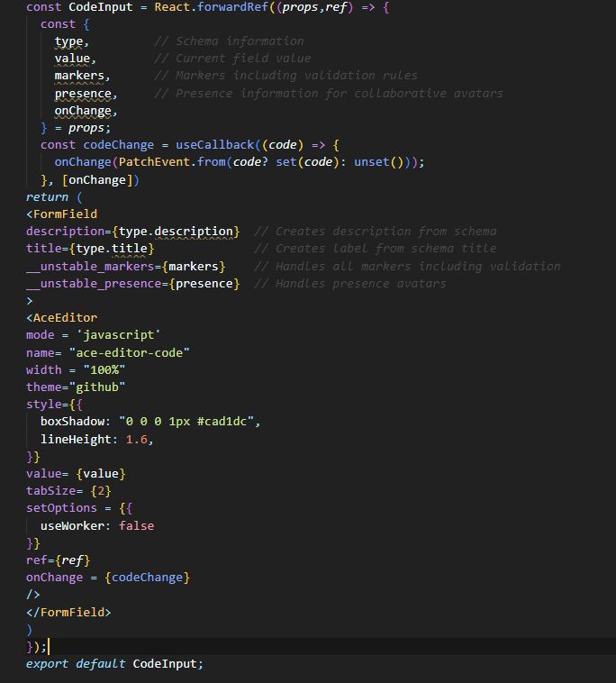Click the theme="github" attribute
The image size is (616, 683).
[76, 387]
